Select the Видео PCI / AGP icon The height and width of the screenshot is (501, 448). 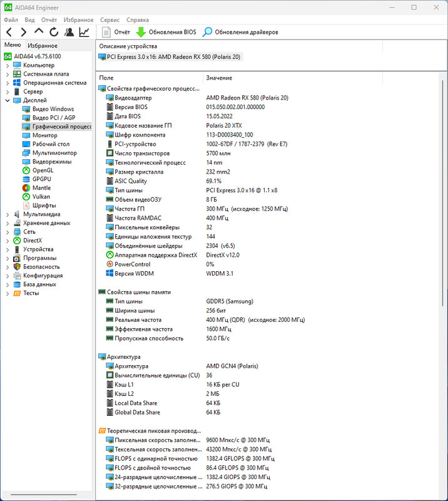[x=26, y=118]
